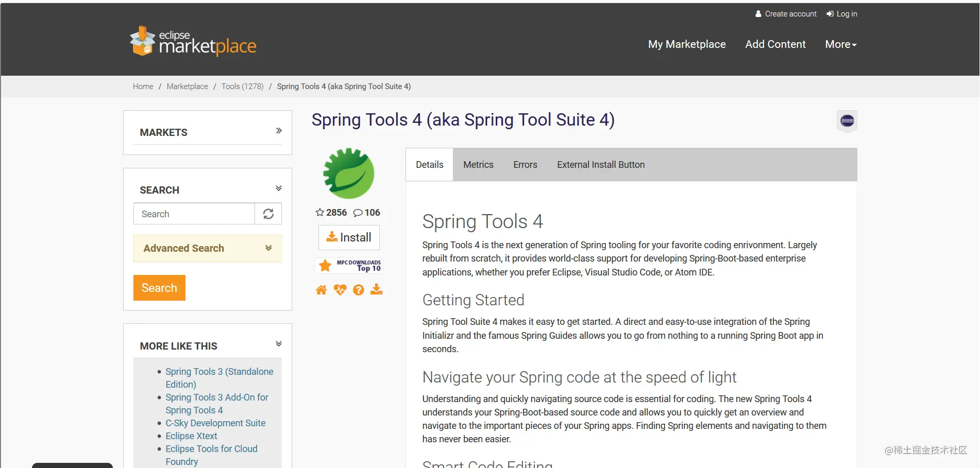
Task: Go to Home breadcrumb link
Action: pos(143,86)
